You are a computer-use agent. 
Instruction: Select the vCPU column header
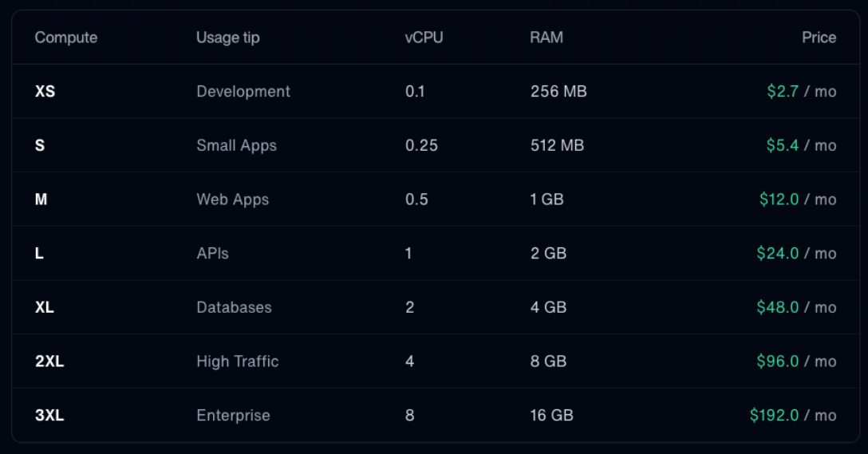(x=424, y=38)
